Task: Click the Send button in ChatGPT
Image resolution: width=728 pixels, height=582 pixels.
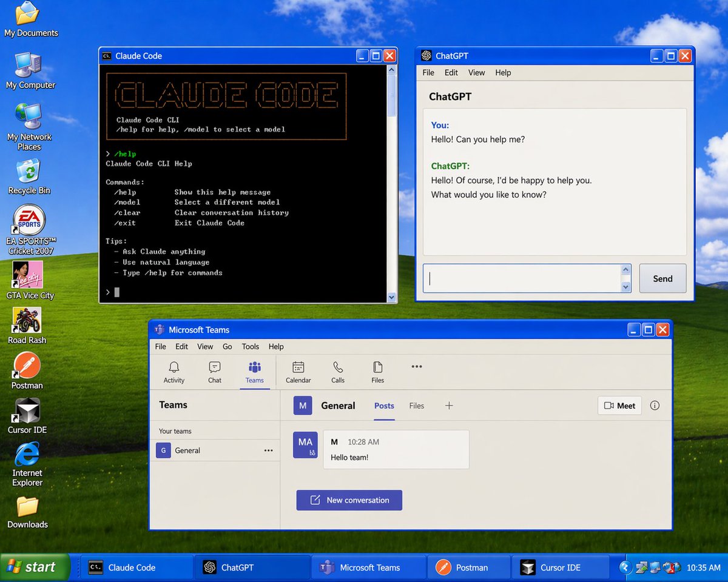Action: [x=662, y=278]
